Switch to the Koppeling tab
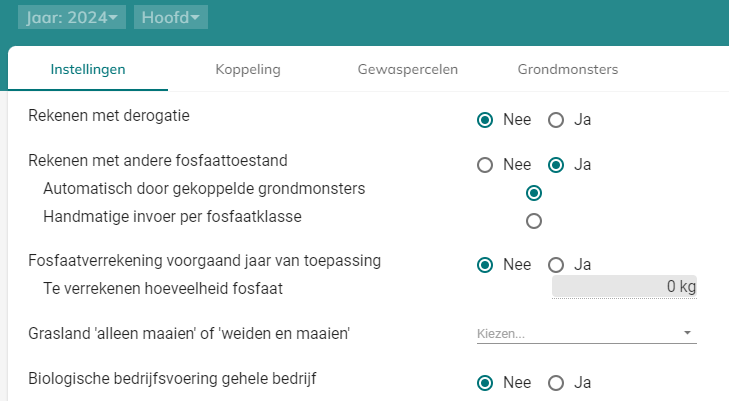Viewport: 729px width, 401px height. point(248,70)
